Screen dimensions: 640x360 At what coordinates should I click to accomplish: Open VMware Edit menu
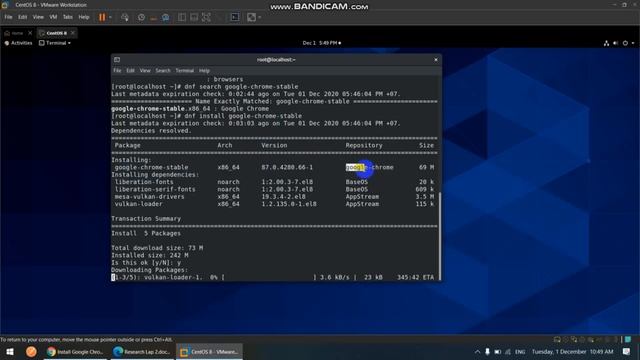pos(22,17)
